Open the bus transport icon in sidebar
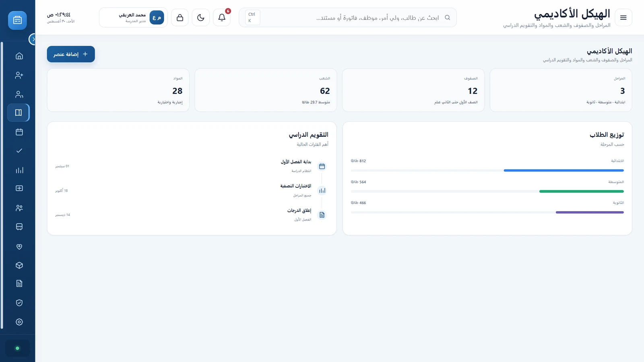The width and height of the screenshot is (644, 362). [19, 227]
